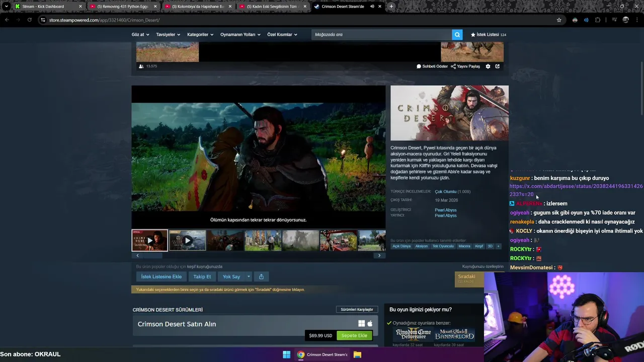Play the second trailer thumbnail
Image resolution: width=644 pixels, height=362 pixels.
[187, 240]
